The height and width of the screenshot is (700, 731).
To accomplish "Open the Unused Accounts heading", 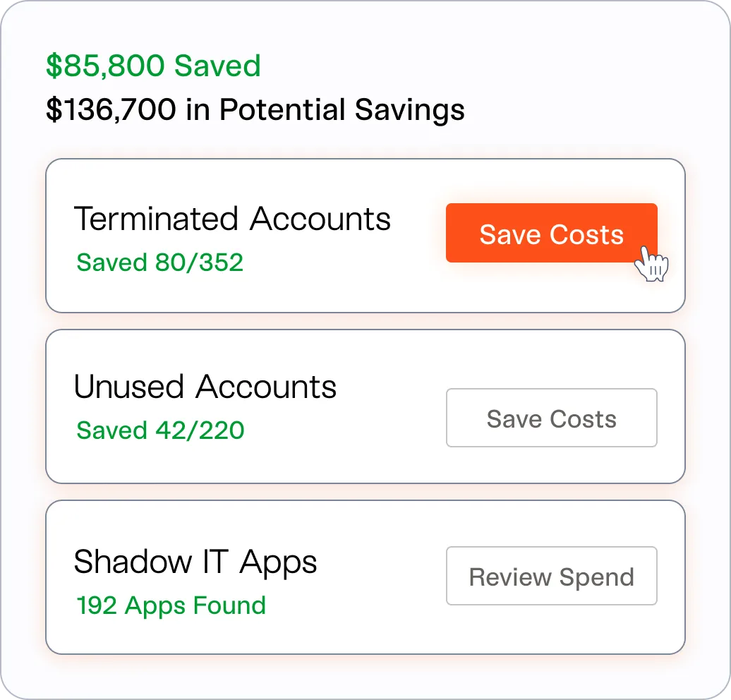I will (x=205, y=387).
